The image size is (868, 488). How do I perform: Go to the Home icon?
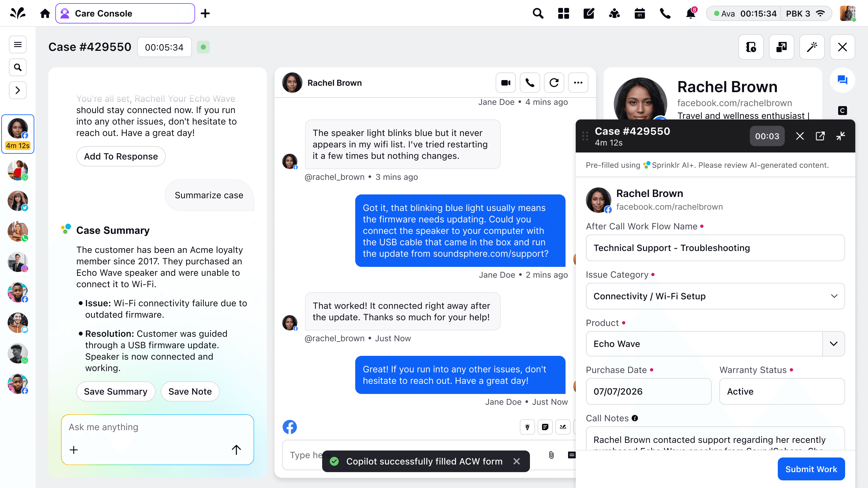tap(45, 13)
